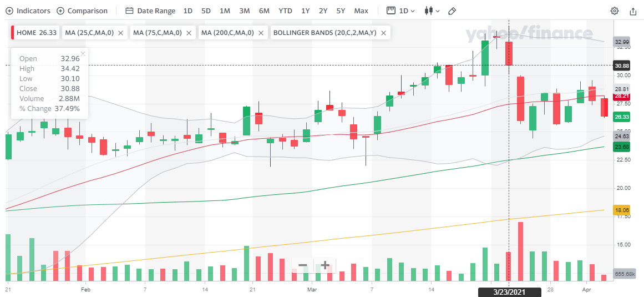Screen dimensions: 644x297
Task: Remove the MA (200,C,MA,0) indicator
Action: [x=261, y=33]
